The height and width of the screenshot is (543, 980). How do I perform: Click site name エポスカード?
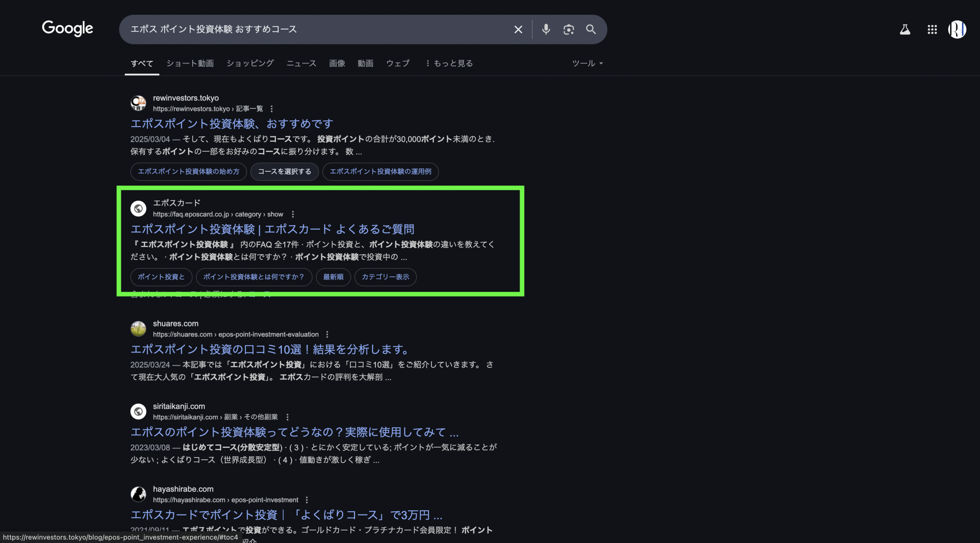176,203
